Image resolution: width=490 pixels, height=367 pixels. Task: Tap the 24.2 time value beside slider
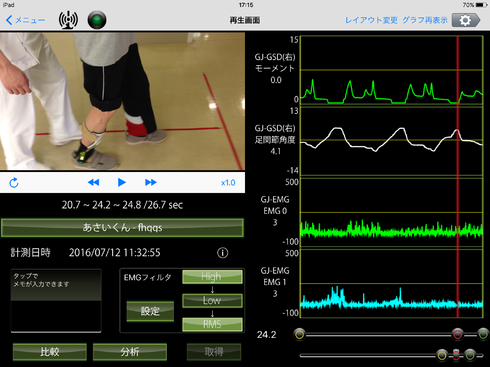(266, 335)
